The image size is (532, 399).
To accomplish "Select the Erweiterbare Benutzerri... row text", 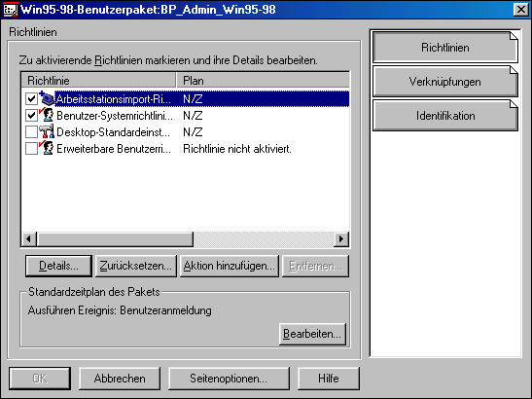I will tap(114, 149).
